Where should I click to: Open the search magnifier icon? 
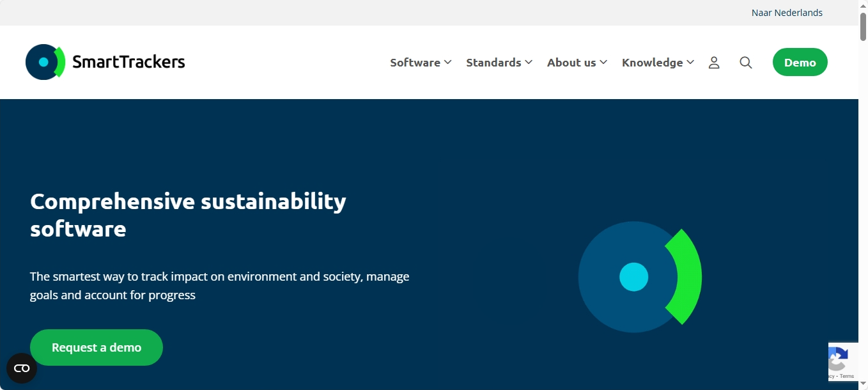click(x=746, y=63)
